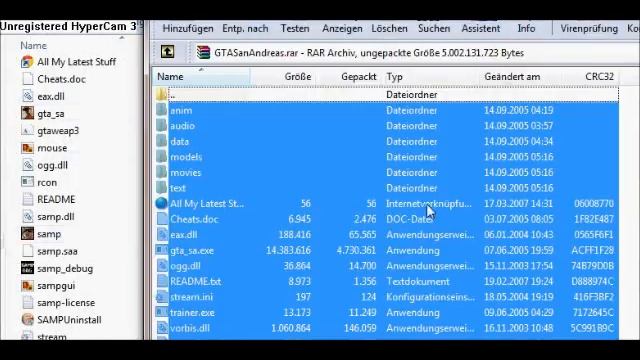Sort archive list by Name column

pos(202,76)
